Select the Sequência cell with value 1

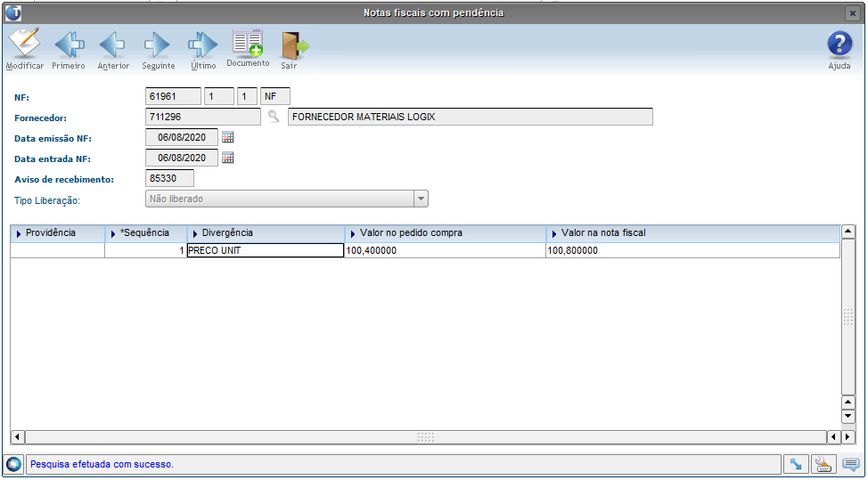[x=145, y=250]
